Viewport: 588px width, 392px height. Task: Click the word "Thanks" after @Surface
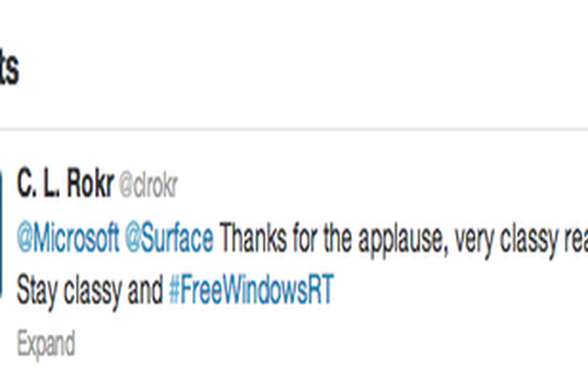click(x=253, y=238)
